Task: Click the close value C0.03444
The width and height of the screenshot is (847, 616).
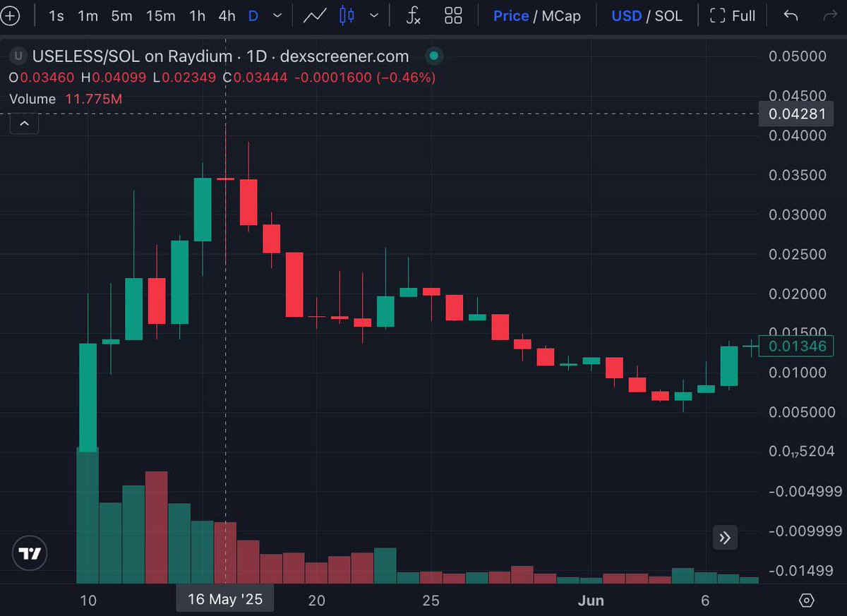Action: coord(256,78)
